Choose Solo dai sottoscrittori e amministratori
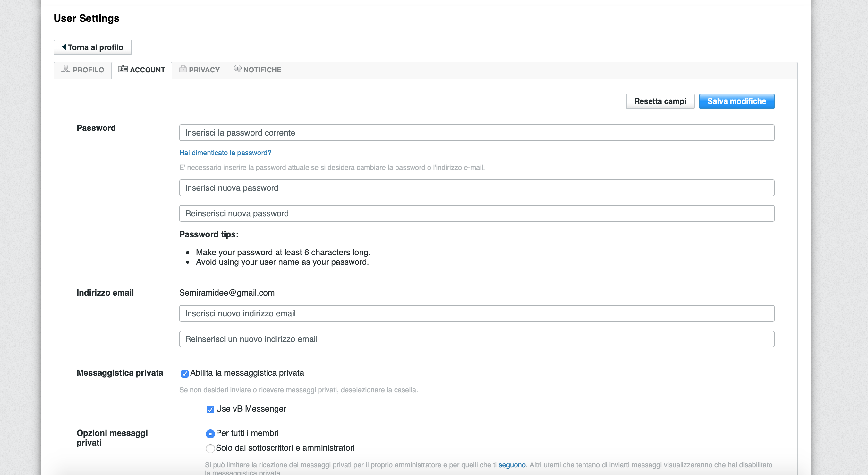Viewport: 868px width, 475px height. click(210, 448)
